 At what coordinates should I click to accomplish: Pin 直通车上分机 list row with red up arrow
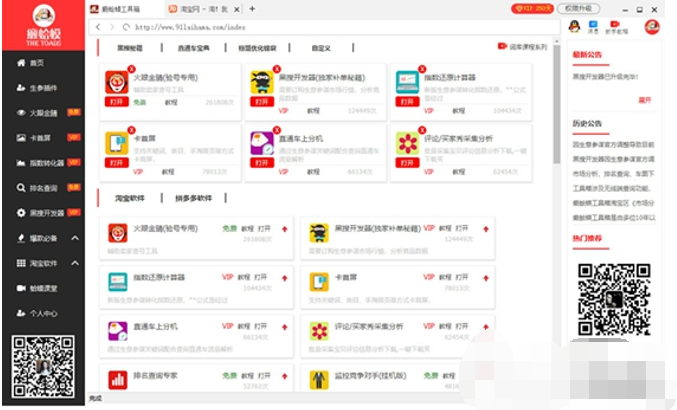[x=285, y=328]
